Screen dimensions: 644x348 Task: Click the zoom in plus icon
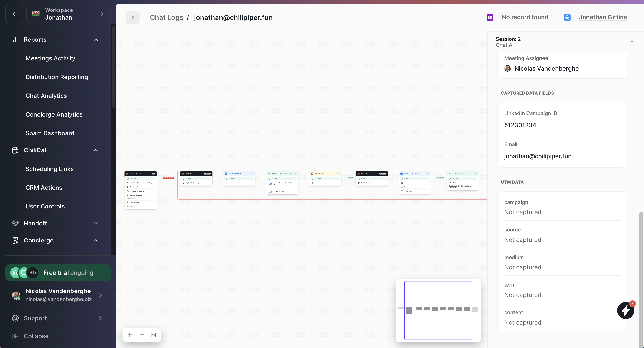pyautogui.click(x=130, y=335)
